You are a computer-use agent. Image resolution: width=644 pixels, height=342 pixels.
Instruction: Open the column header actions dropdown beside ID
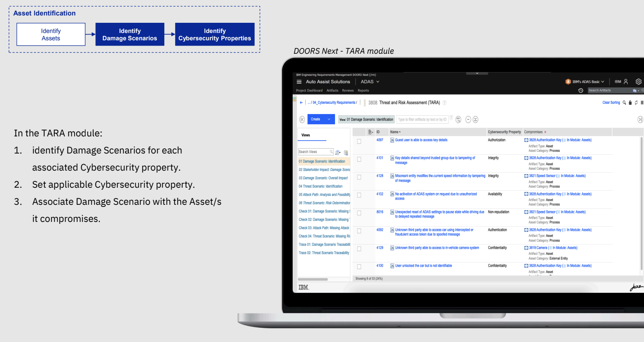(371, 132)
